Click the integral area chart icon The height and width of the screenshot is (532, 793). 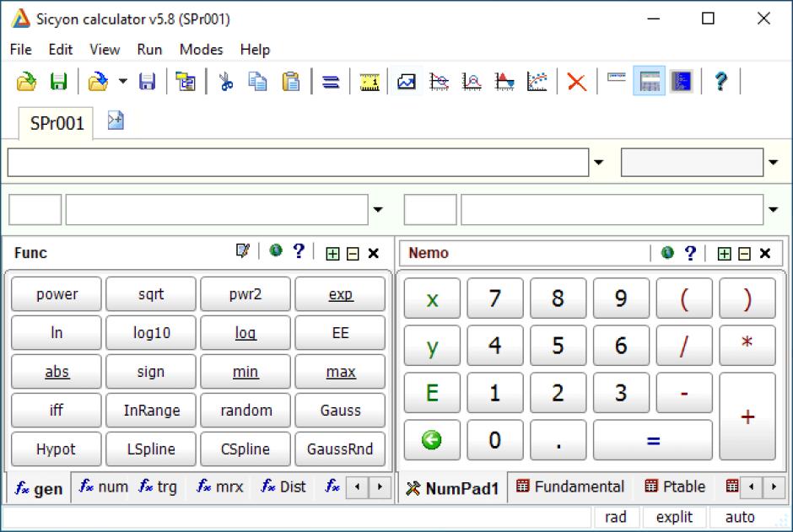pos(504,81)
